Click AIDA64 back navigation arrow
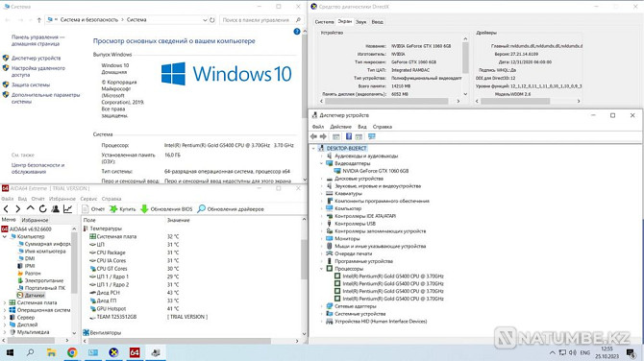This screenshot has height=361, width=644. point(6,208)
